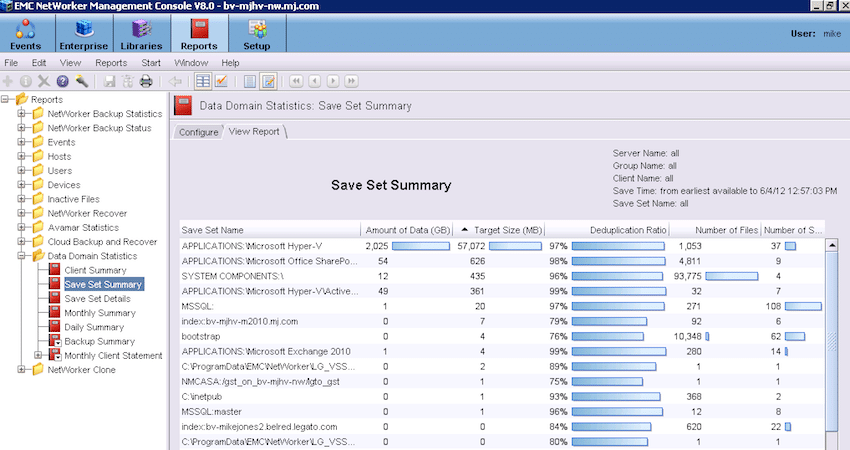Click scrollbar up arrow in report table
The width and height of the screenshot is (850, 450).
(x=832, y=245)
